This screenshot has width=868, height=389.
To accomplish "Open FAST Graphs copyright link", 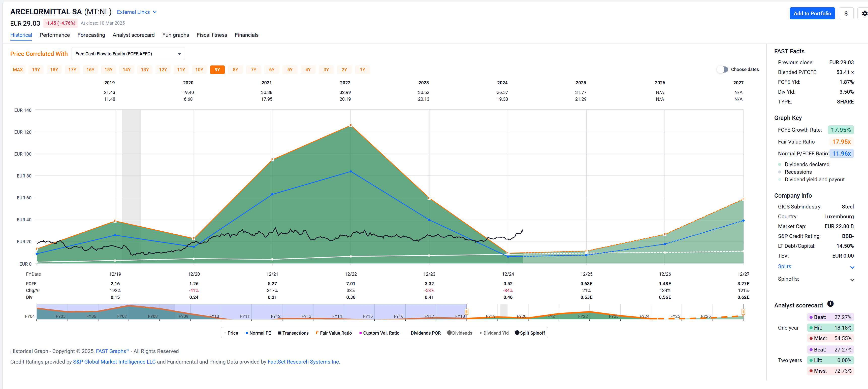I will 113,351.
